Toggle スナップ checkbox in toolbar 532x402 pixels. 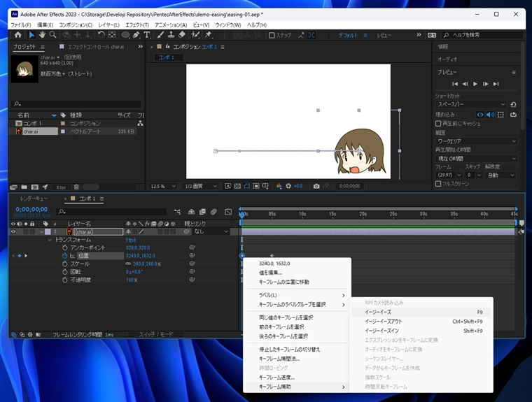click(272, 35)
